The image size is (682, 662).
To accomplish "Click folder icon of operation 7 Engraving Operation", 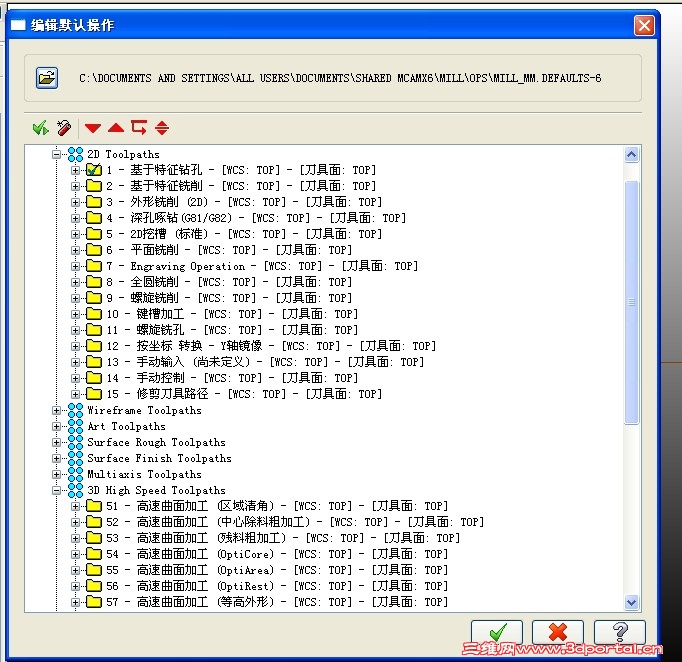I will point(94,266).
